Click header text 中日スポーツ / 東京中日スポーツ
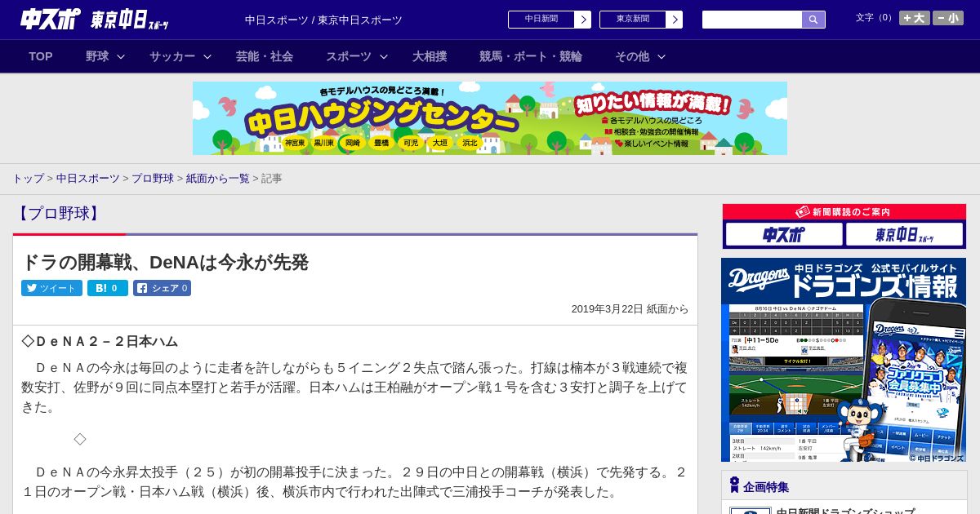The width and height of the screenshot is (980, 514). point(323,20)
